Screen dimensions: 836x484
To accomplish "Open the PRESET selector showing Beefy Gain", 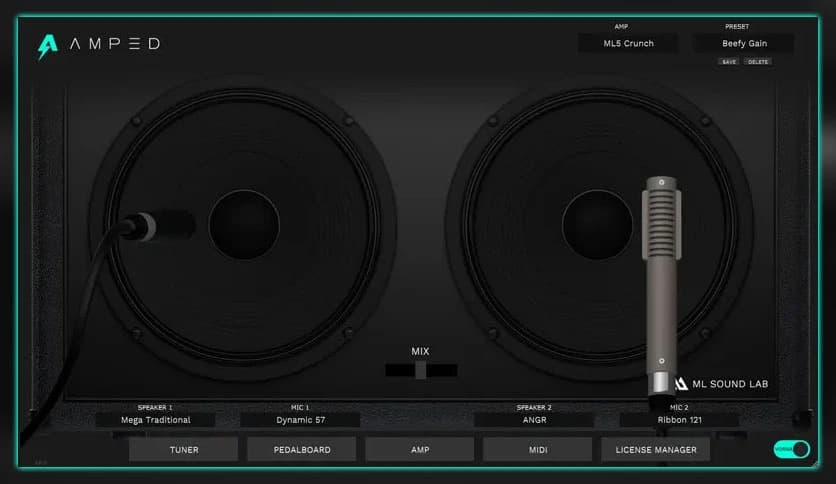I will [744, 44].
